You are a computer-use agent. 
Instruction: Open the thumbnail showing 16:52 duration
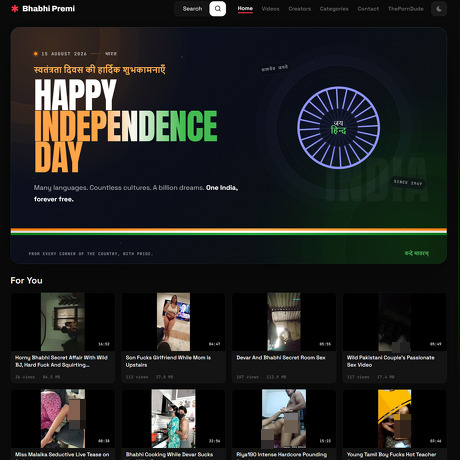point(63,322)
